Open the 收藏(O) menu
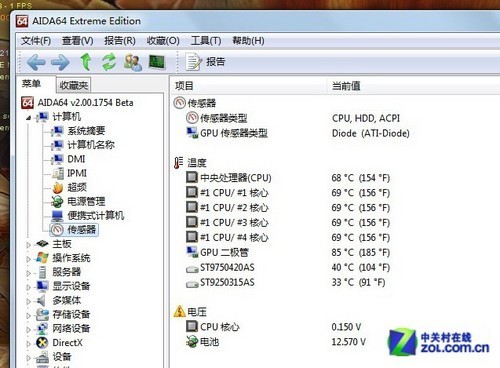This screenshot has height=368, width=500. click(x=163, y=41)
